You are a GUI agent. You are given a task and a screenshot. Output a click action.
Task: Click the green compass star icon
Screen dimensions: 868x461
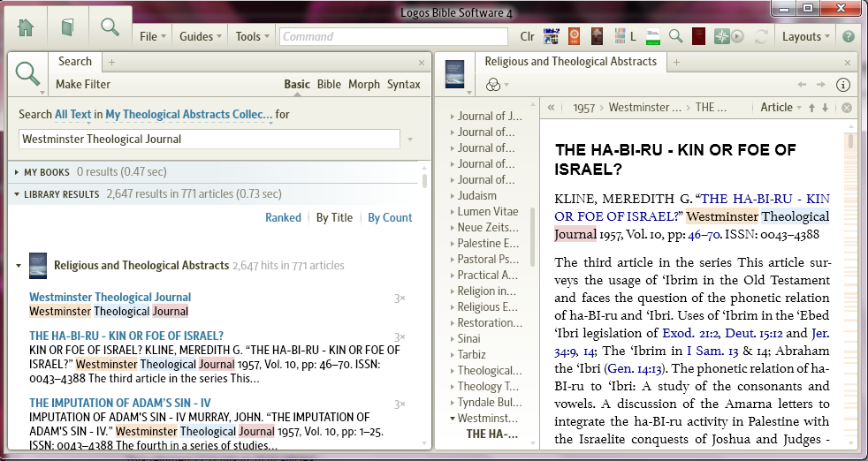coord(722,36)
